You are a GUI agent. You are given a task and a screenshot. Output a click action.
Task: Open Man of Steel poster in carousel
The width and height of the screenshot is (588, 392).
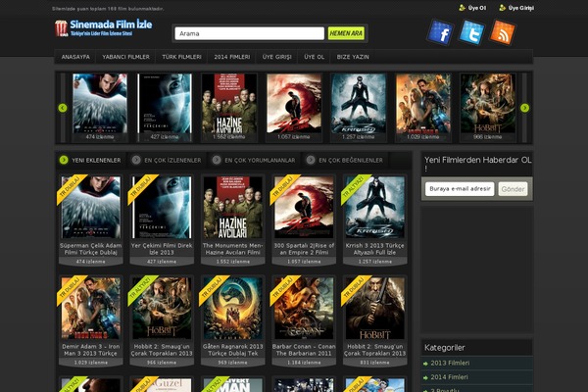click(100, 103)
